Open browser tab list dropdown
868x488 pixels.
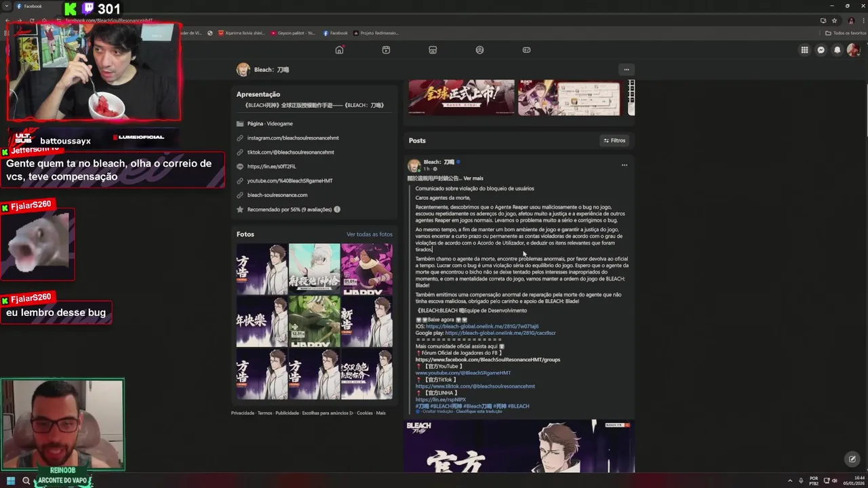(x=7, y=6)
